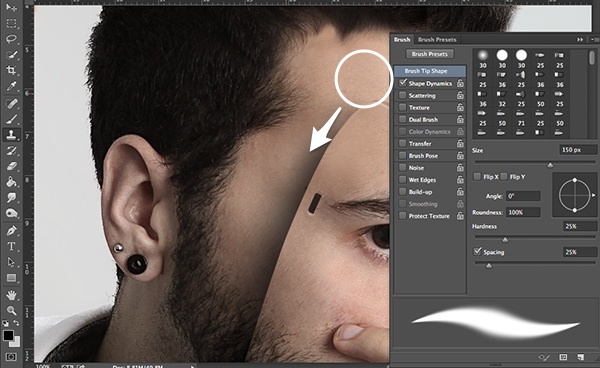The height and width of the screenshot is (368, 600).
Task: Enable the Scattering checkbox
Action: pyautogui.click(x=403, y=95)
